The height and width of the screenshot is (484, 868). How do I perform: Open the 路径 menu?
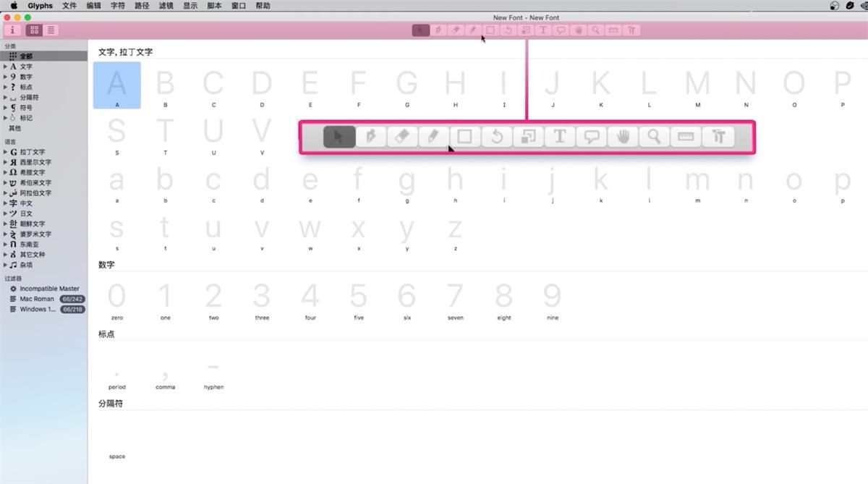coord(142,6)
